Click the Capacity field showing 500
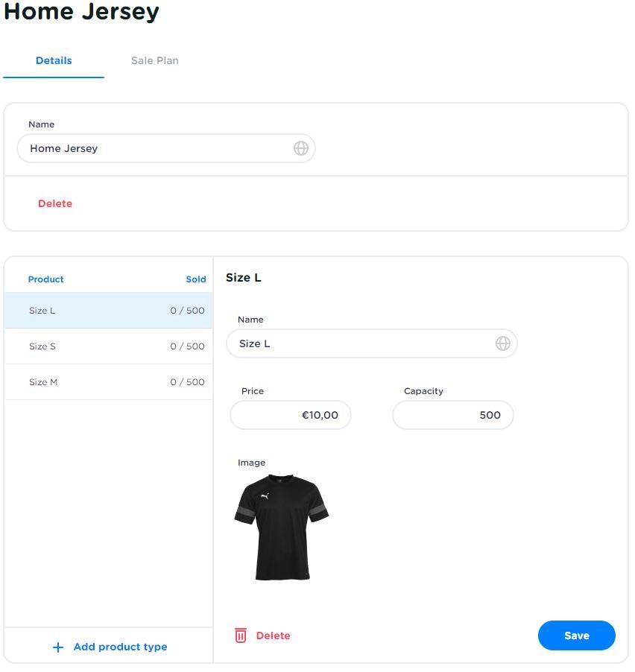Image resolution: width=635 pixels, height=672 pixels. 453,415
